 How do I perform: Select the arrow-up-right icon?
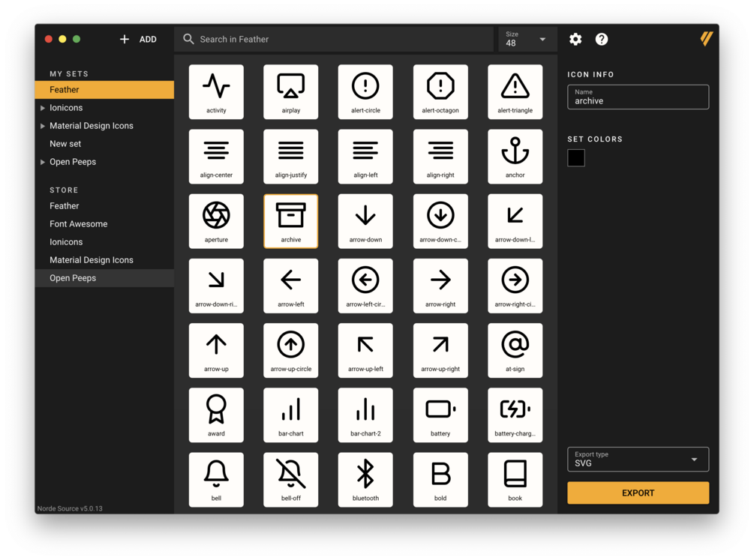pyautogui.click(x=440, y=350)
